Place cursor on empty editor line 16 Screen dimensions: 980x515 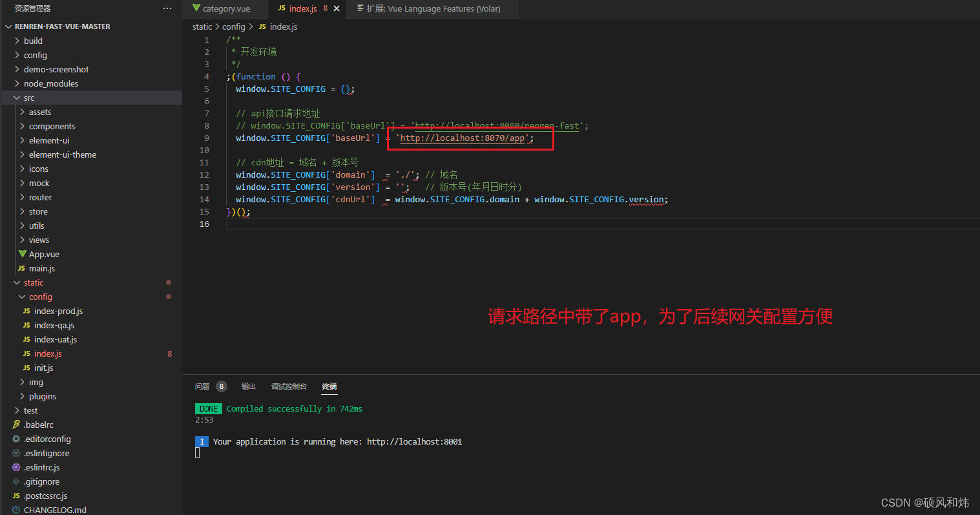pos(603,224)
